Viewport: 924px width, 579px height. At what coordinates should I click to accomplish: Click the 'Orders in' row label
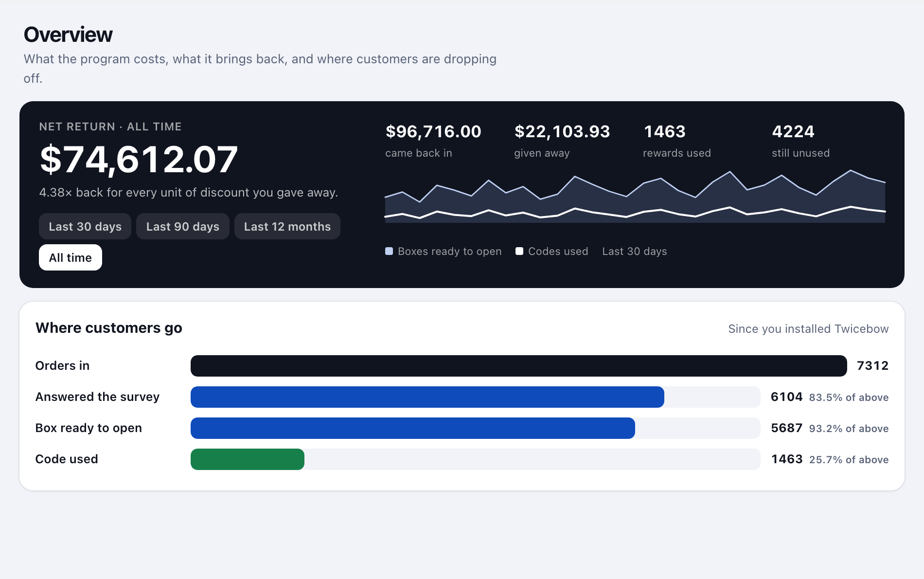point(63,366)
